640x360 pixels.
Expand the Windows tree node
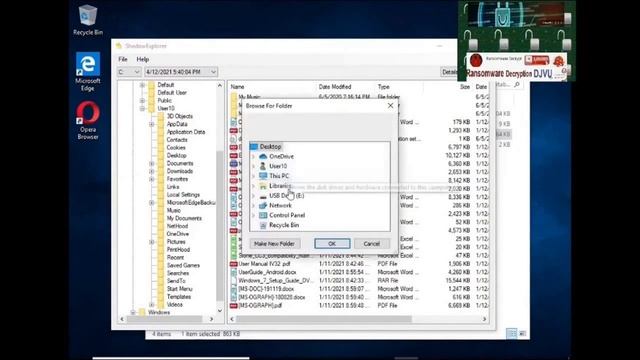coord(133,312)
